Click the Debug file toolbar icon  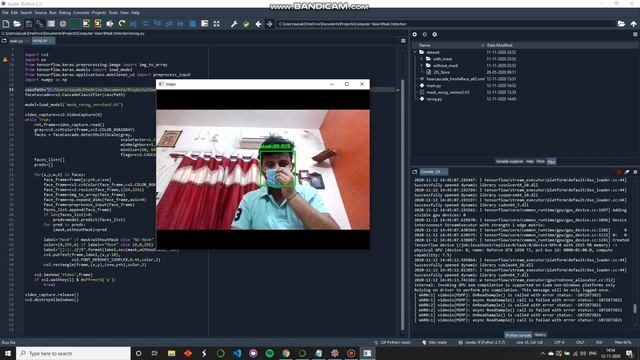(x=133, y=24)
